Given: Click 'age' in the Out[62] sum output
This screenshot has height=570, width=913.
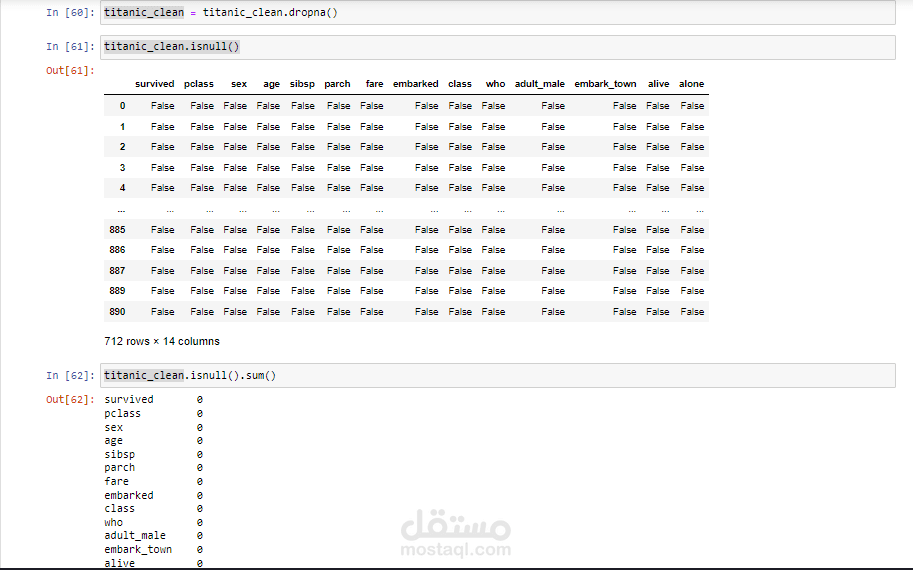Looking at the screenshot, I should pyautogui.click(x=114, y=441).
